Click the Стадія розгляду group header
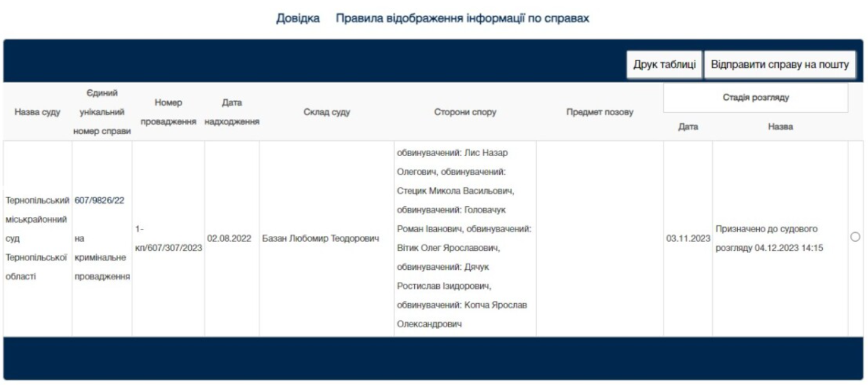 [755, 98]
